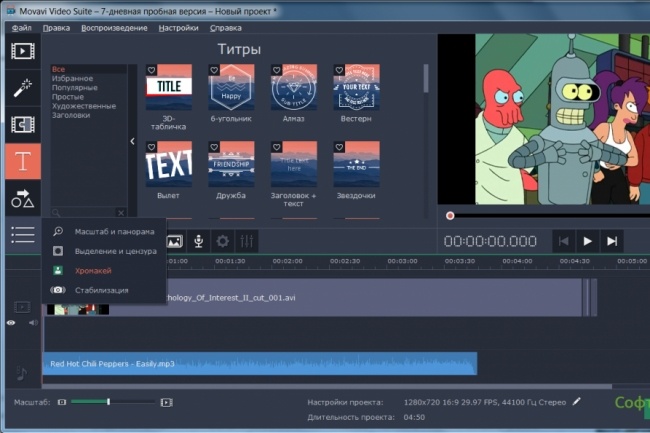Favorite the 6-угольник title heart
Screen dimensions: 650x433
coord(214,70)
